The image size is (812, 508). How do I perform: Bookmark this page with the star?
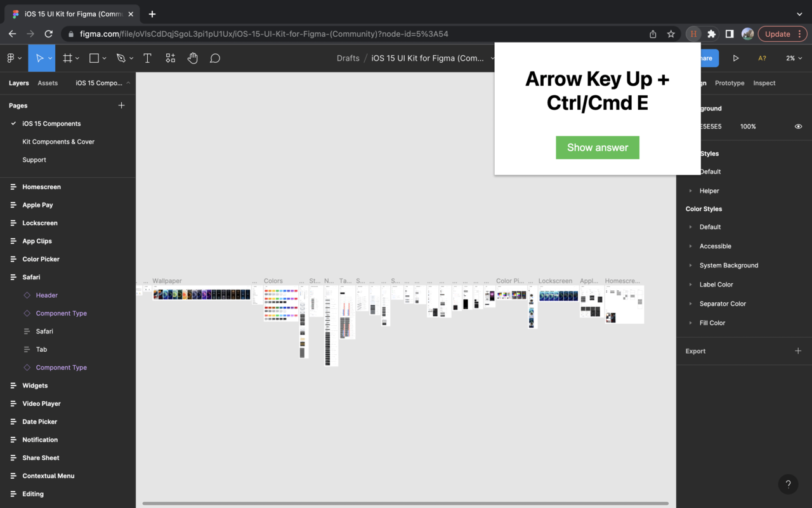(671, 34)
